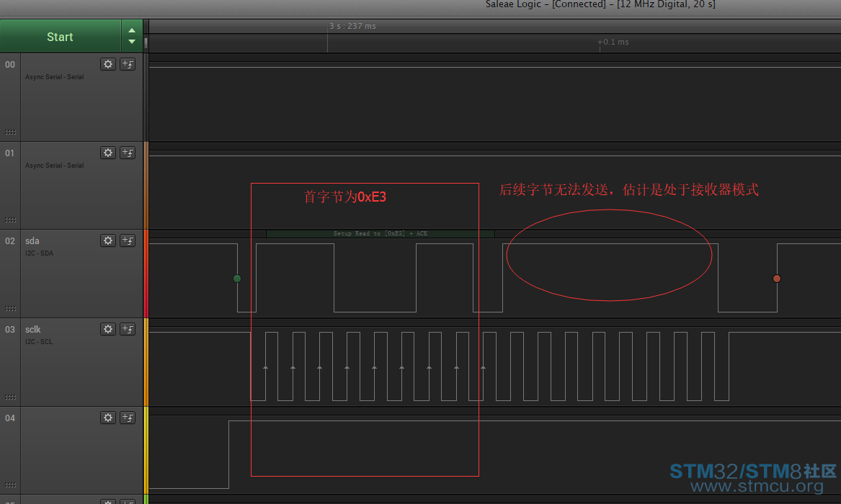Screen dimensions: 841x504
Task: Open sda channel settings gear
Action: tap(108, 240)
